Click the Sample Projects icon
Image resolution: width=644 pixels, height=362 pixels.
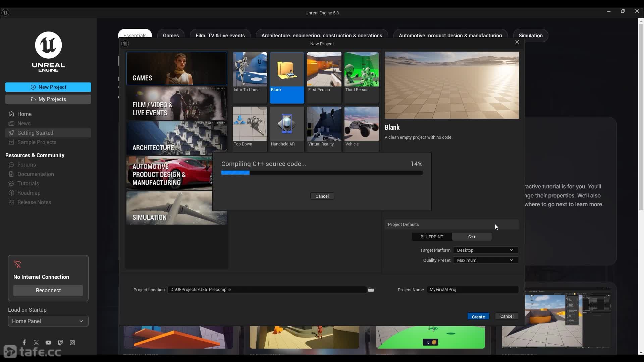pyautogui.click(x=11, y=142)
